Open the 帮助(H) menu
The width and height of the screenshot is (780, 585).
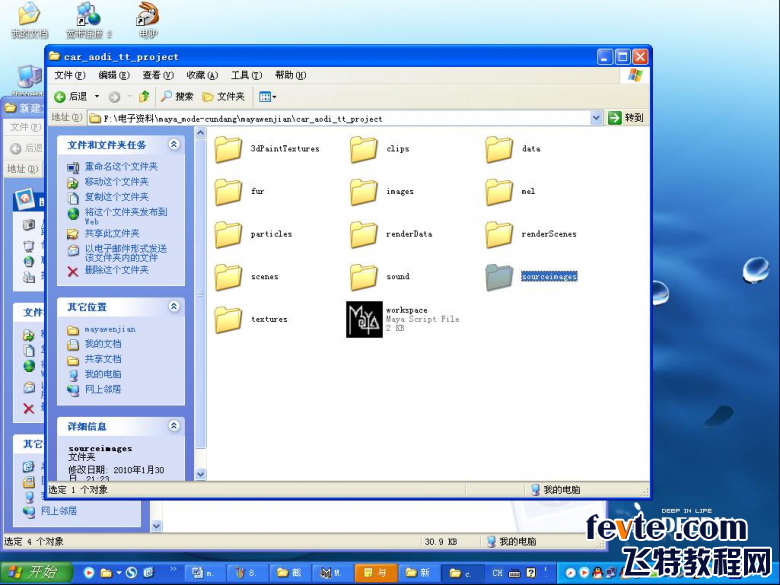[x=291, y=75]
